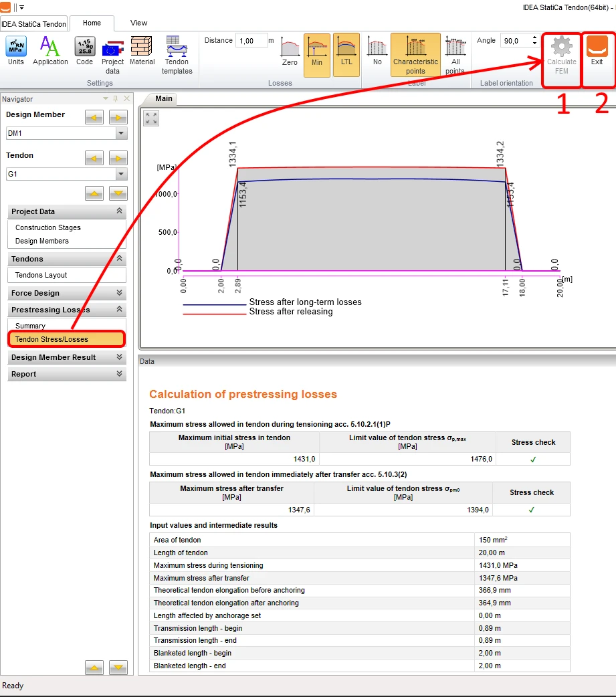Click the Calculate FEM gear icon
The width and height of the screenshot is (616, 697).
562,46
